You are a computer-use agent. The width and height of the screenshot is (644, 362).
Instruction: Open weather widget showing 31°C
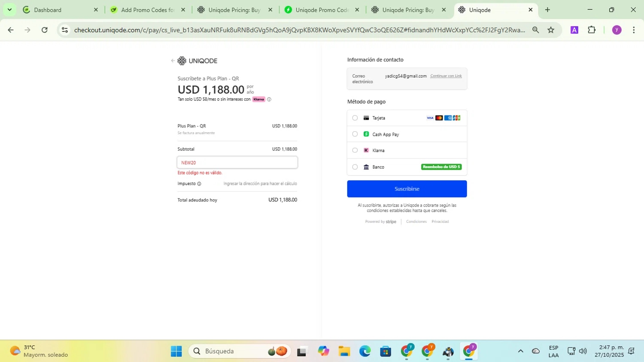point(39,351)
